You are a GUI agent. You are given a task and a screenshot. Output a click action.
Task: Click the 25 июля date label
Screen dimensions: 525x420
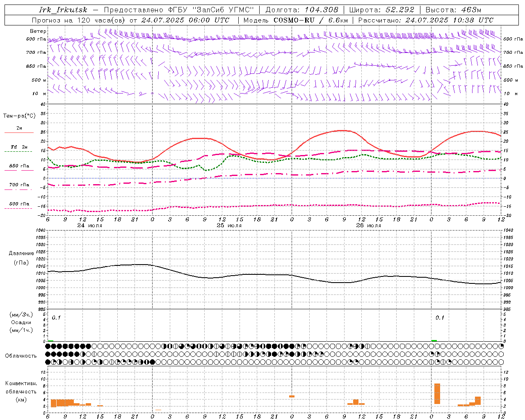click(229, 226)
